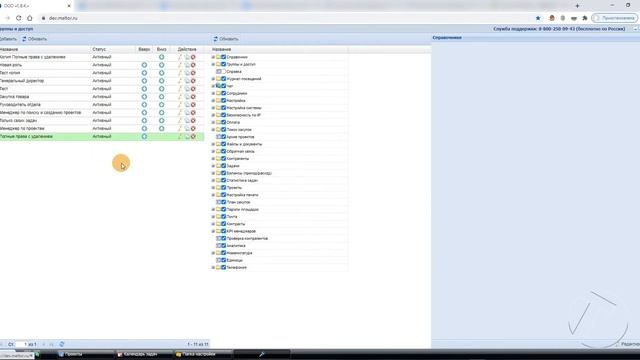Expand the 'Задачи' tree node
Screen dimensions: 640x360
(x=213, y=166)
